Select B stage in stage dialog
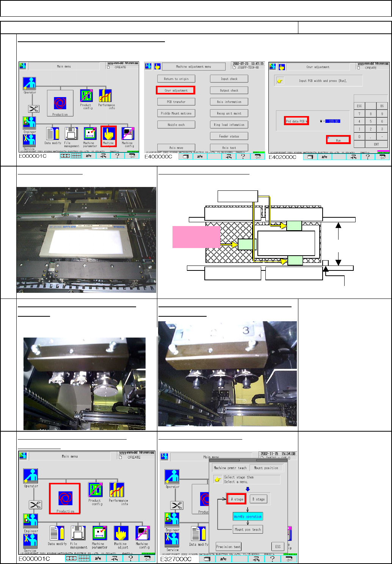 pos(259,499)
